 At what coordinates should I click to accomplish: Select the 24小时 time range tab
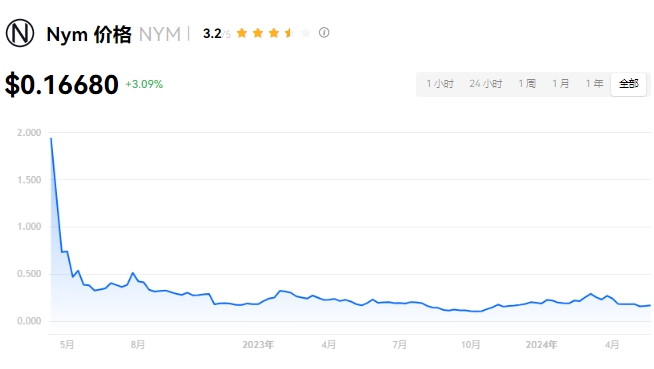(x=486, y=84)
